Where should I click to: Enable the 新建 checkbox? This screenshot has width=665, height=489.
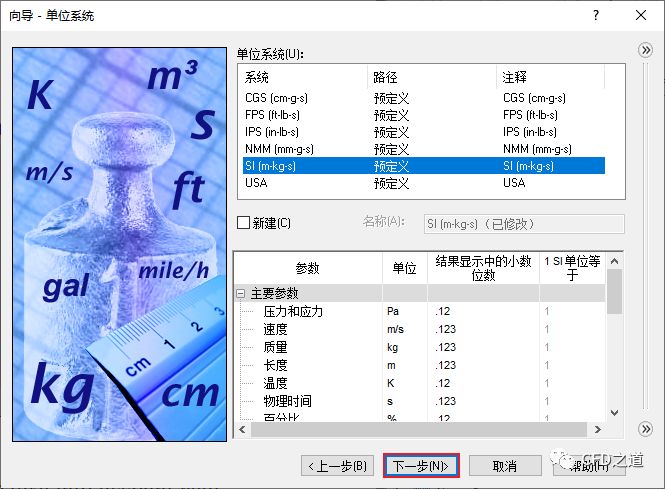[243, 223]
